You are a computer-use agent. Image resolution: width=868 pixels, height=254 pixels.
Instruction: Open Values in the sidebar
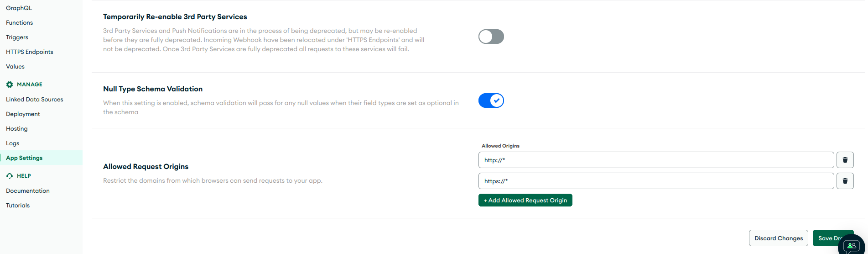tap(16, 66)
